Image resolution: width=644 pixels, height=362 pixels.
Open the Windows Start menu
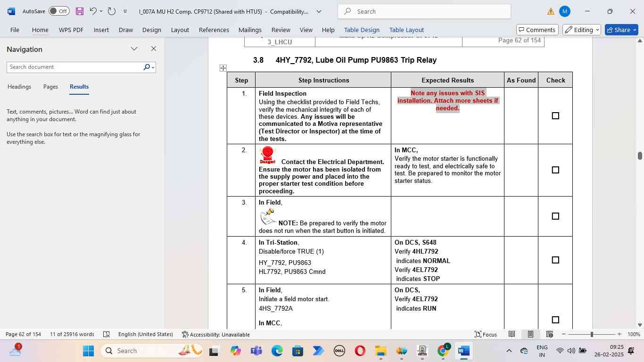tap(89, 351)
